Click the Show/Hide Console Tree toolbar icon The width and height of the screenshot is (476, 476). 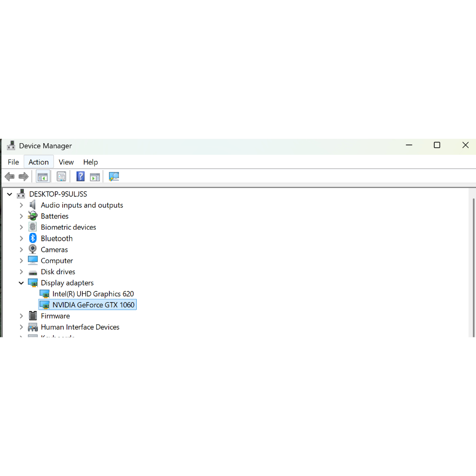(x=43, y=177)
